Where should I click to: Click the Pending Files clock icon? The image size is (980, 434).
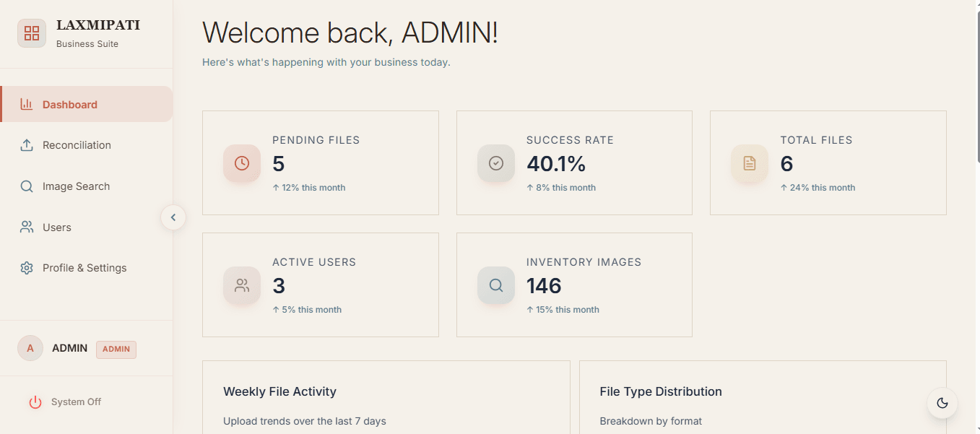(x=242, y=163)
